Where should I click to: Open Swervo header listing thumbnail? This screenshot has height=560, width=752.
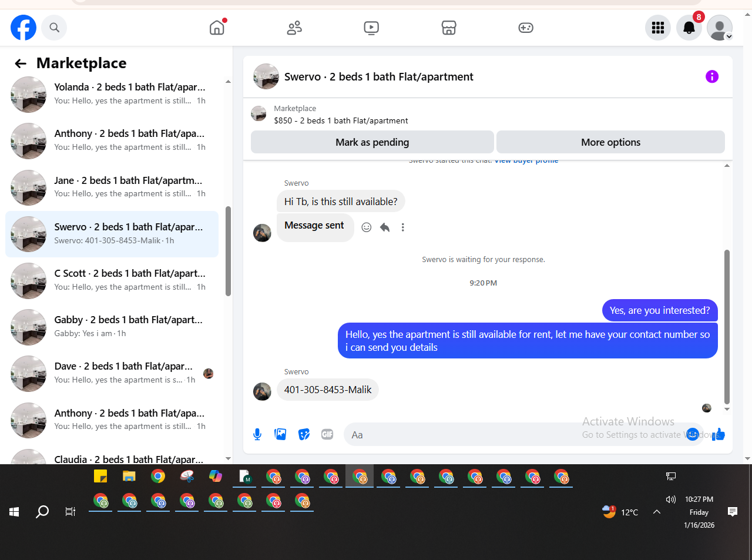(x=266, y=76)
